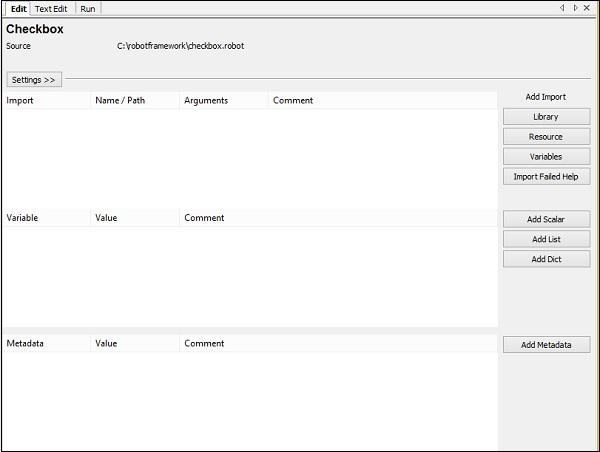Close the editor tab panel

pos(587,8)
